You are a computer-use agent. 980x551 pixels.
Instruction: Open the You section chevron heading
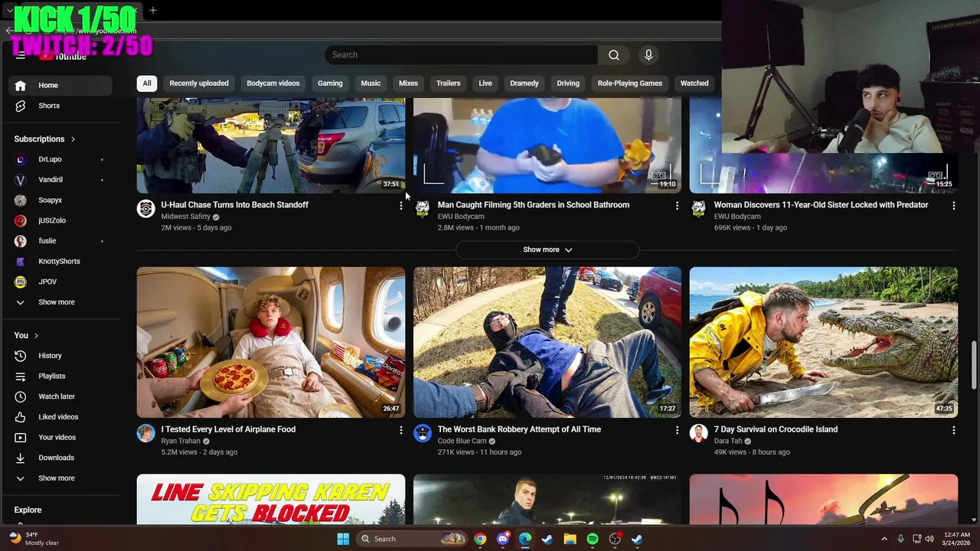(x=27, y=335)
